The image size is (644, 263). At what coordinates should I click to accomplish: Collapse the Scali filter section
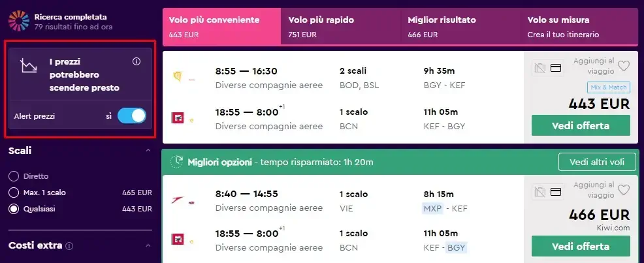tap(148, 151)
